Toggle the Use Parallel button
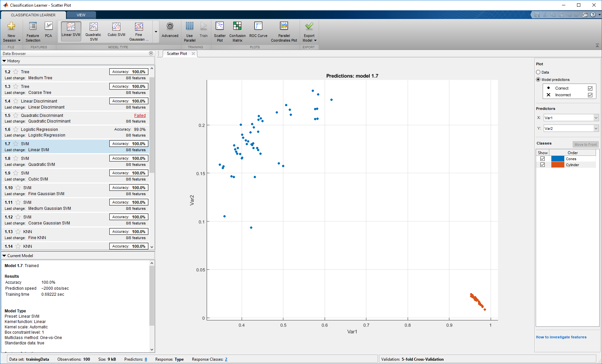This screenshot has width=602, height=364. pos(190,32)
